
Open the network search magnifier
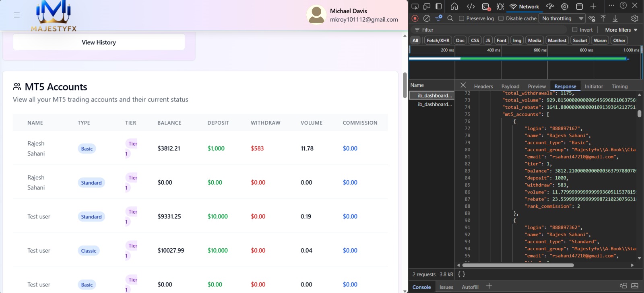coord(450,19)
